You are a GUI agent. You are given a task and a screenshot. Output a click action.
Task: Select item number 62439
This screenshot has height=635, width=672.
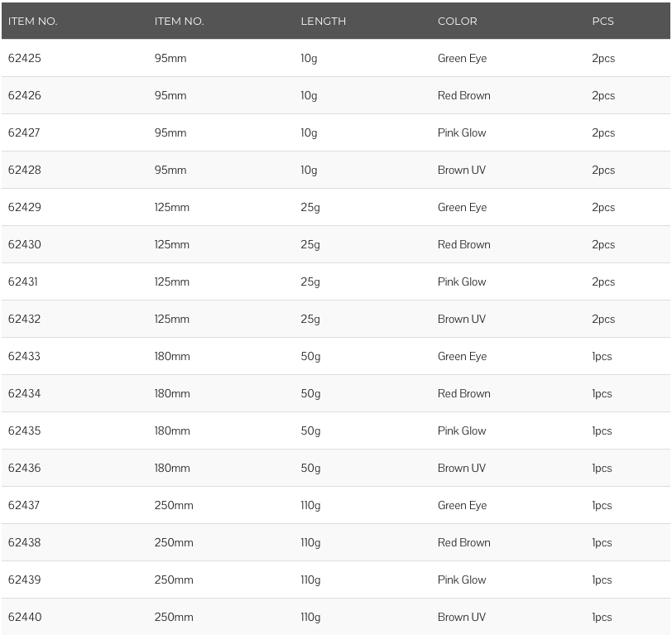[x=25, y=580]
